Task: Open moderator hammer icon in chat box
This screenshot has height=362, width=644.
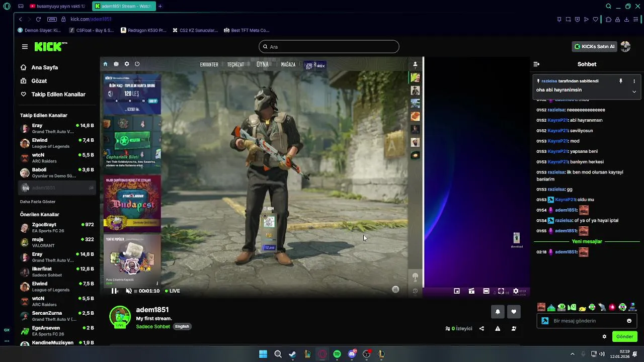Action: click(x=545, y=321)
